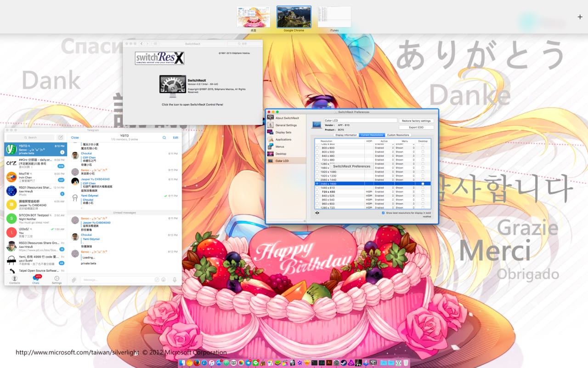The width and height of the screenshot is (588, 368).
Task: Open Active dropdown for 800 x 600 row
Action: click(384, 148)
